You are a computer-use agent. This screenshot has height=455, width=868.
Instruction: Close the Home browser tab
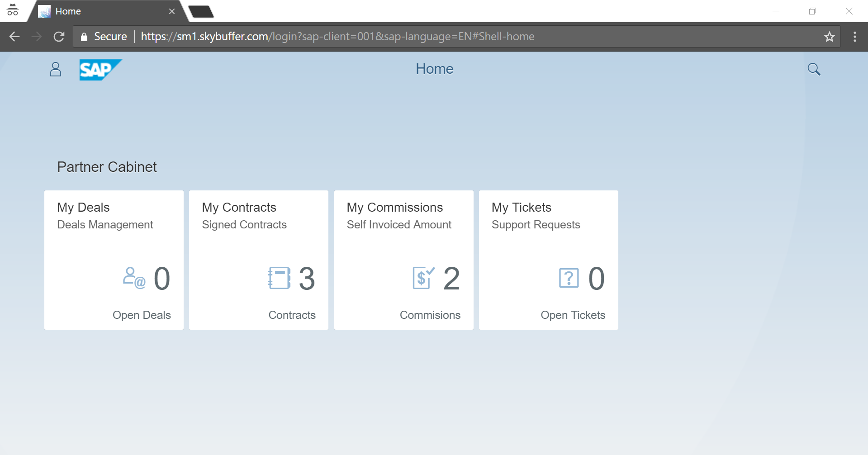pyautogui.click(x=172, y=11)
